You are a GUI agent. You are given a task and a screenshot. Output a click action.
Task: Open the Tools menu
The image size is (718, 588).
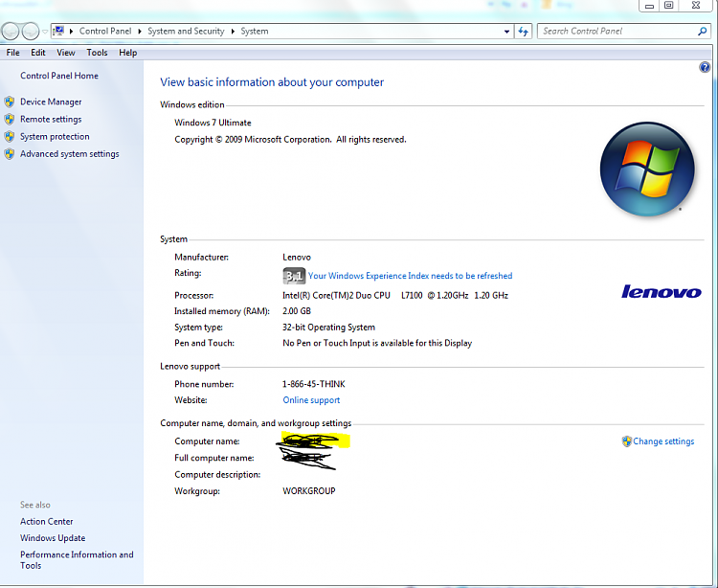[97, 53]
